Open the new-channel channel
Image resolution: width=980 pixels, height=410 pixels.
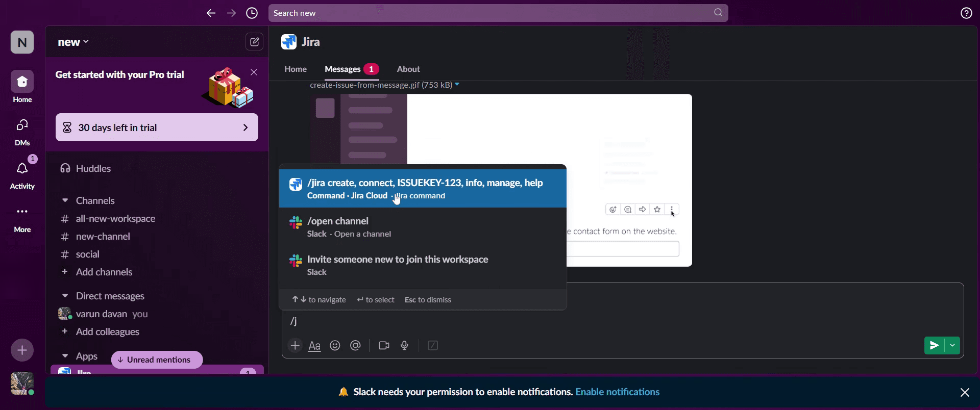pos(103,236)
